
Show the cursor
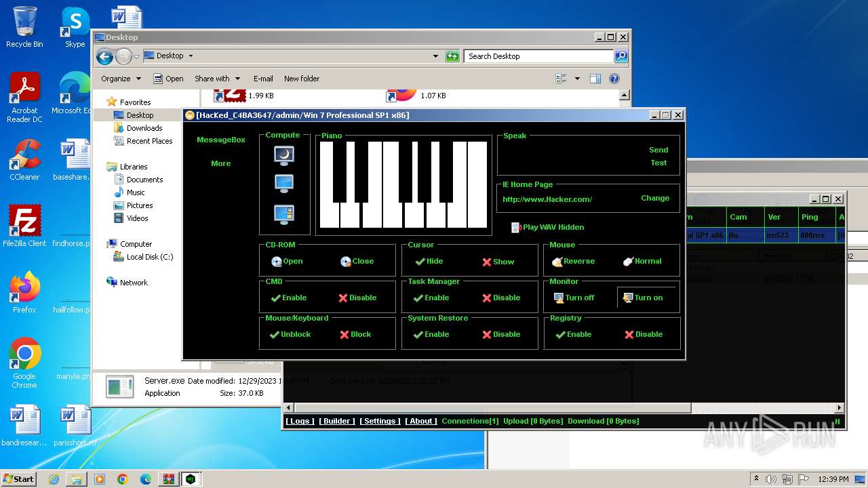[498, 262]
